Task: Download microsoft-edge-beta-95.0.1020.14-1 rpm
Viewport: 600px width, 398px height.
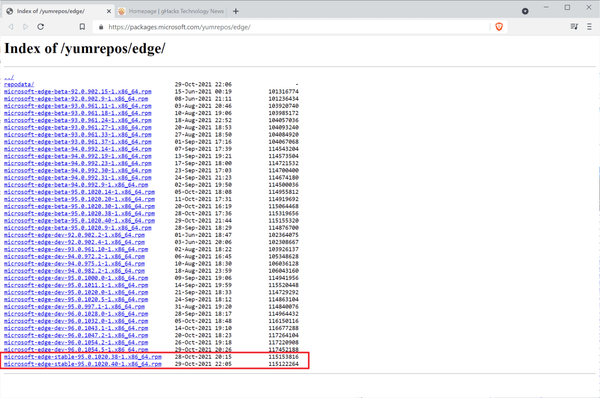Action: (80, 192)
